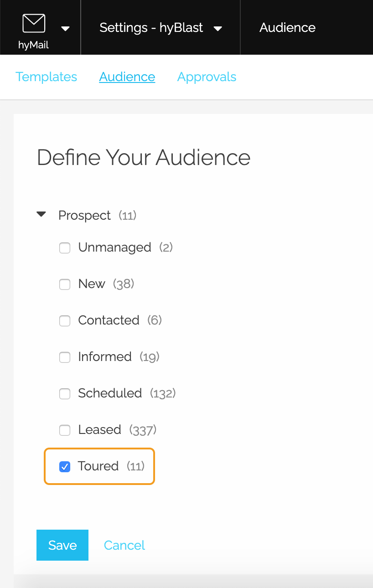Select the Informed checkbox
Image resolution: width=373 pixels, height=588 pixels.
(x=65, y=357)
